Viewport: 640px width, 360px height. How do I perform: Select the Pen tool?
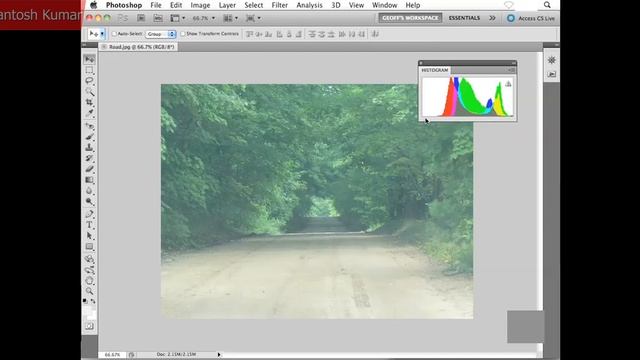coord(89,214)
